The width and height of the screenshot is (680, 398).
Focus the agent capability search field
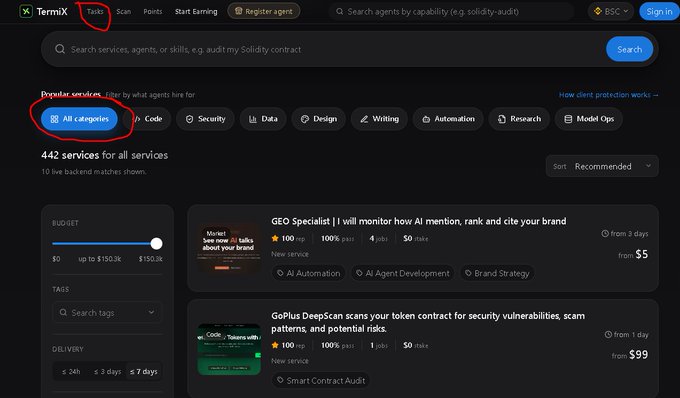click(x=451, y=12)
